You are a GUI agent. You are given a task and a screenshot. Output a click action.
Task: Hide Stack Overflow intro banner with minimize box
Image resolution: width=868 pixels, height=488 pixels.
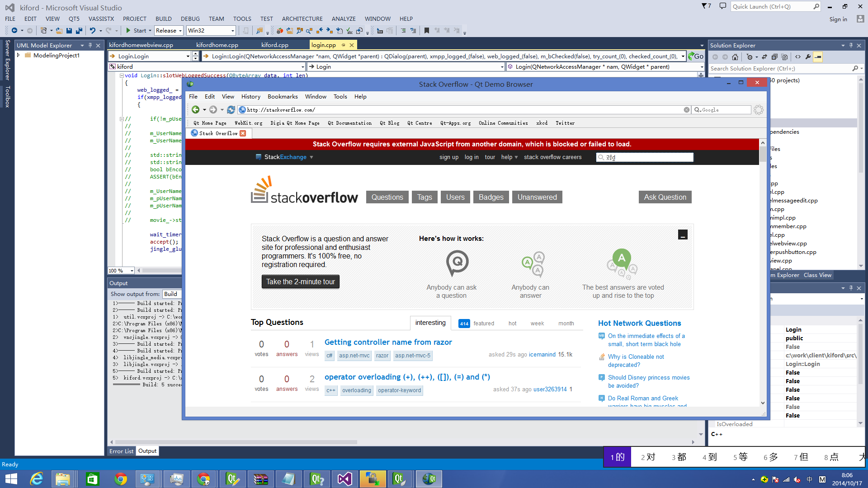click(683, 235)
